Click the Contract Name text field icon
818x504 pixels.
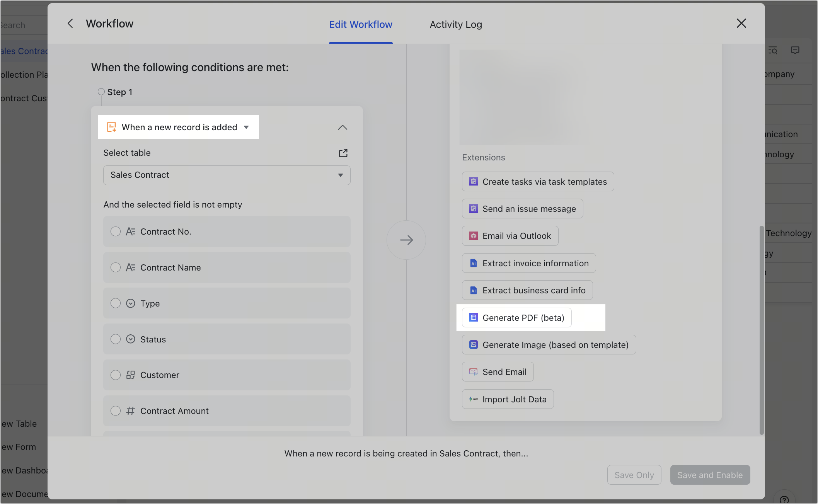coord(130,267)
